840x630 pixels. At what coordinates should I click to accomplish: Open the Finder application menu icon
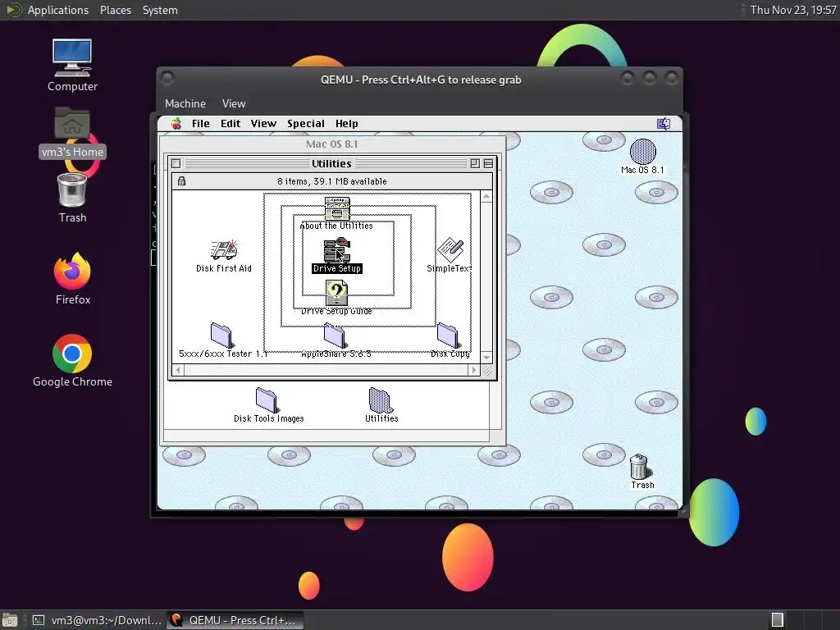(663, 124)
